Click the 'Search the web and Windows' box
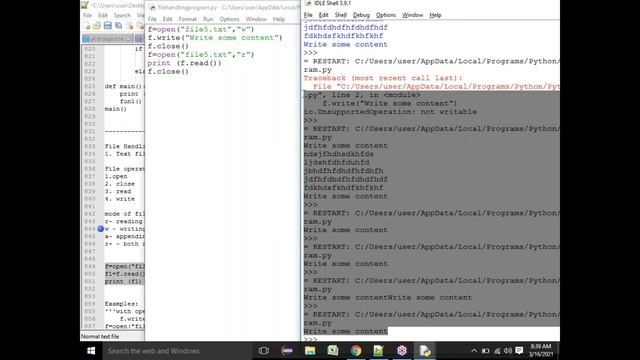 (x=176, y=351)
